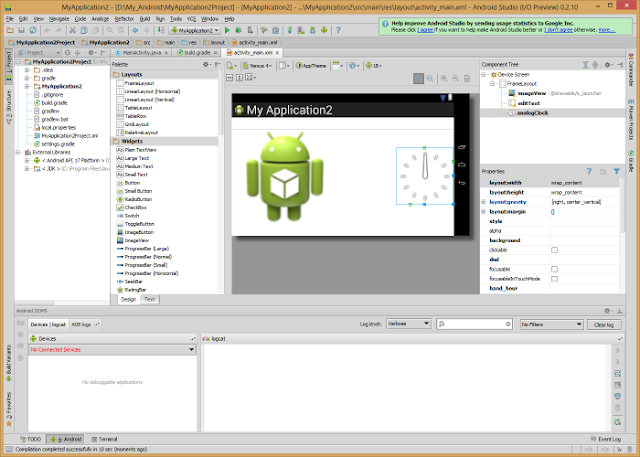Click the Clear log button
Viewport: 640px width, 457px height.
coord(604,325)
